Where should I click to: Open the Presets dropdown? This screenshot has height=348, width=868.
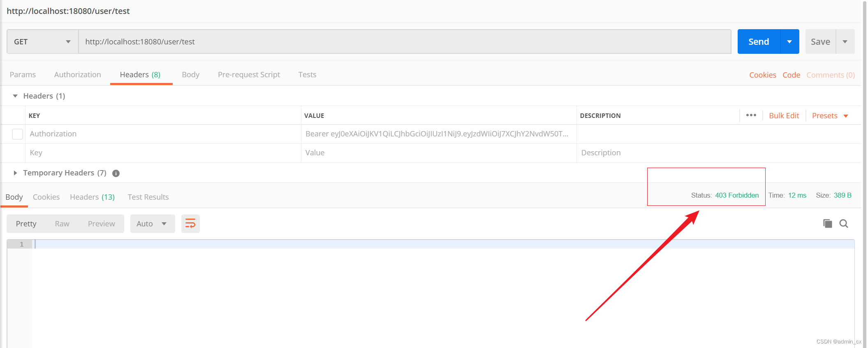pyautogui.click(x=830, y=116)
